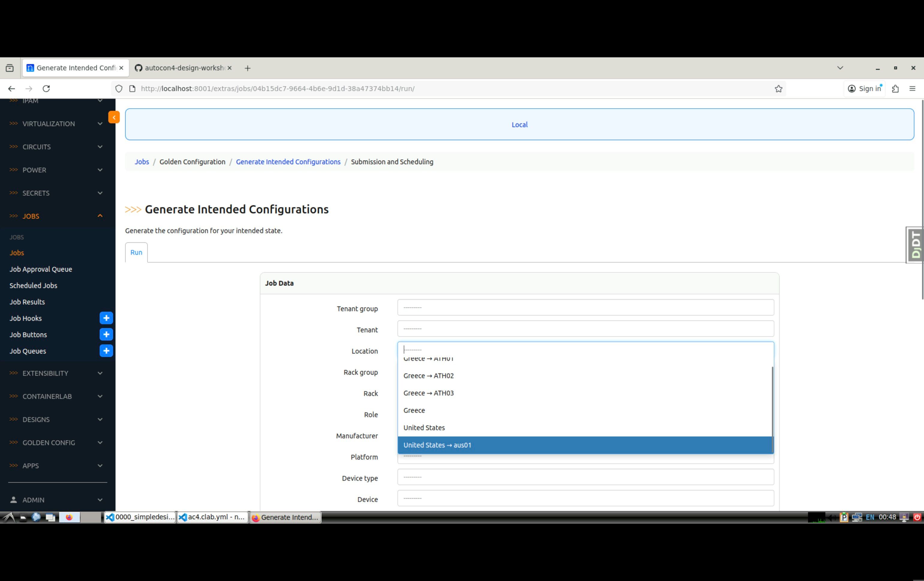
Task: Select 'United States → aus01' location option
Action: (x=437, y=445)
